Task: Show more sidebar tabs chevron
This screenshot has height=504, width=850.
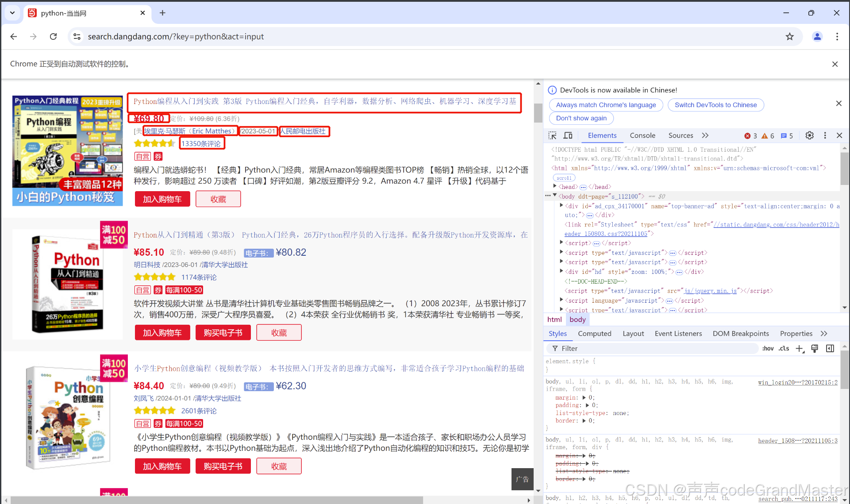Action: tap(824, 334)
